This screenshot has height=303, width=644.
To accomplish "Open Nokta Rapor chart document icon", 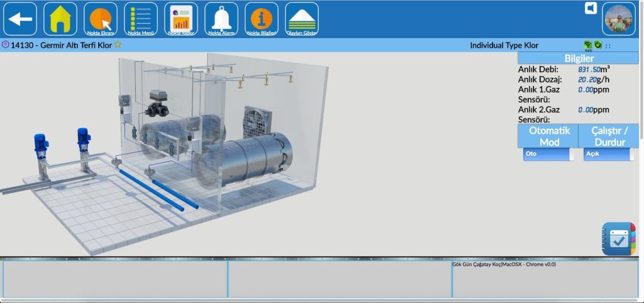I will pyautogui.click(x=181, y=19).
